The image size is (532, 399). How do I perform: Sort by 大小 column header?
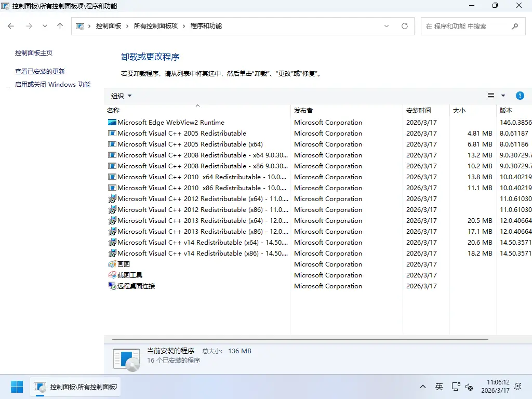click(x=473, y=110)
